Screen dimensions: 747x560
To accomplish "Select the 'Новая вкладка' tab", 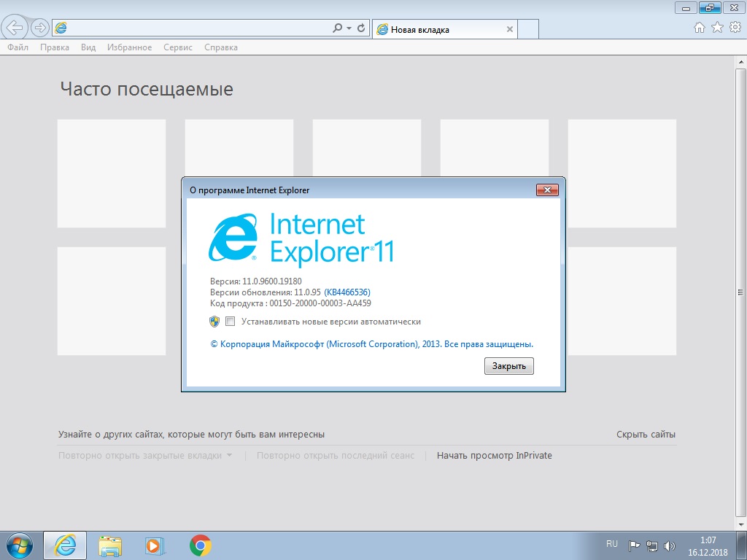I will (x=444, y=29).
